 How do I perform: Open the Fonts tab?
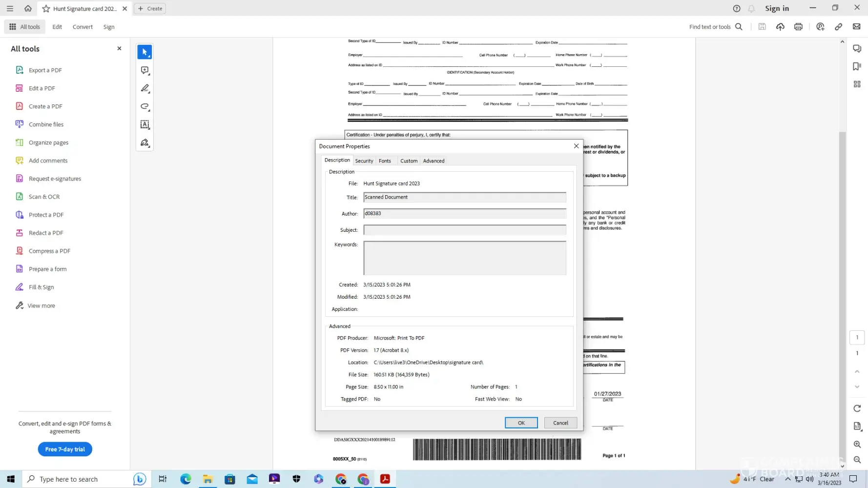pos(385,161)
